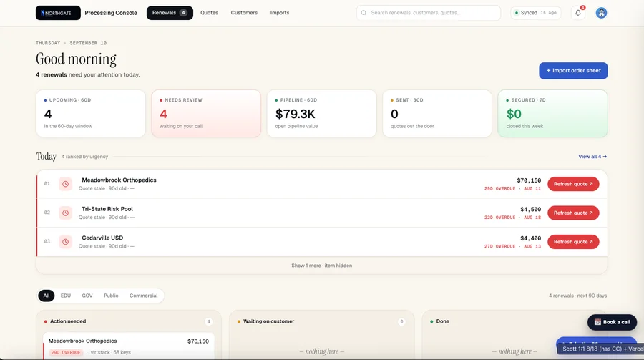
Task: Click the Book a call button
Action: pos(612,322)
